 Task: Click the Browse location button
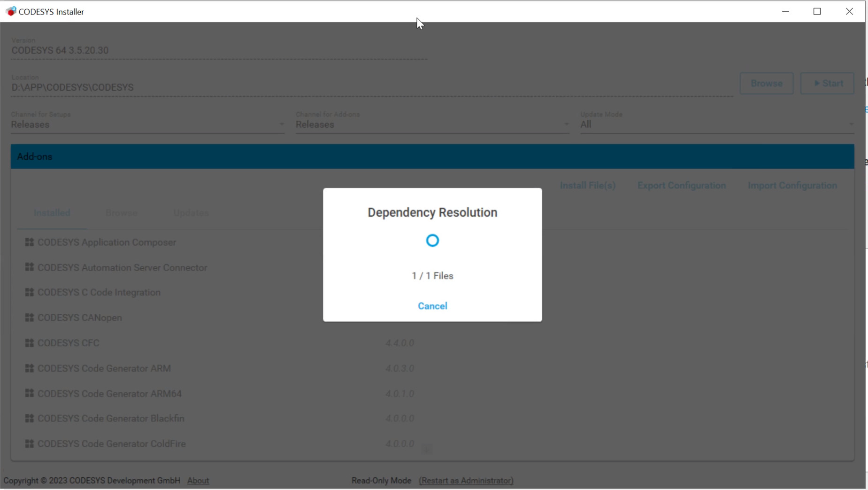pos(767,83)
